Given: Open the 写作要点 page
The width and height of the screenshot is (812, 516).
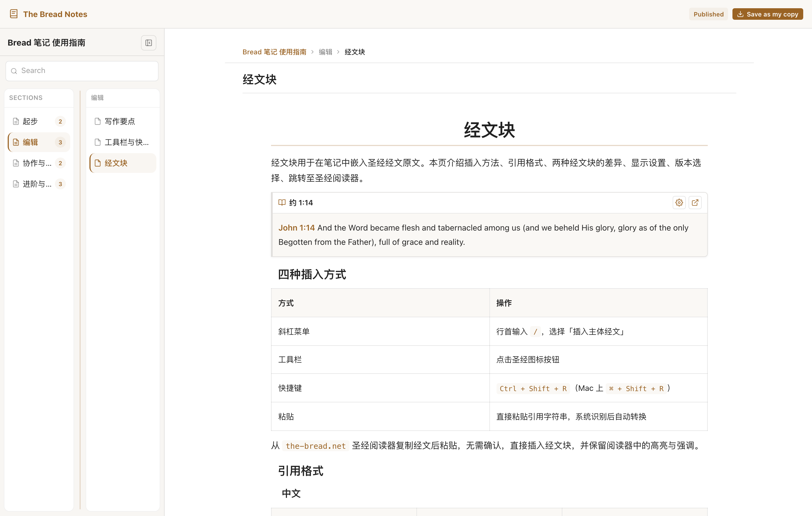Looking at the screenshot, I should tap(123, 121).
